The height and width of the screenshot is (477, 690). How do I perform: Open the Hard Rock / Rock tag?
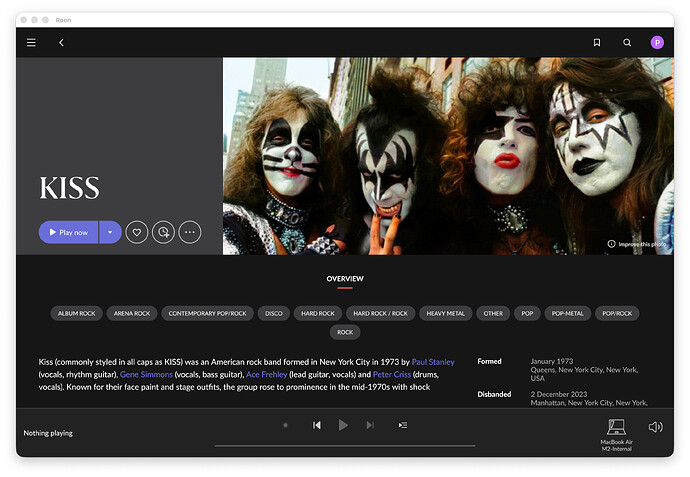pos(381,313)
